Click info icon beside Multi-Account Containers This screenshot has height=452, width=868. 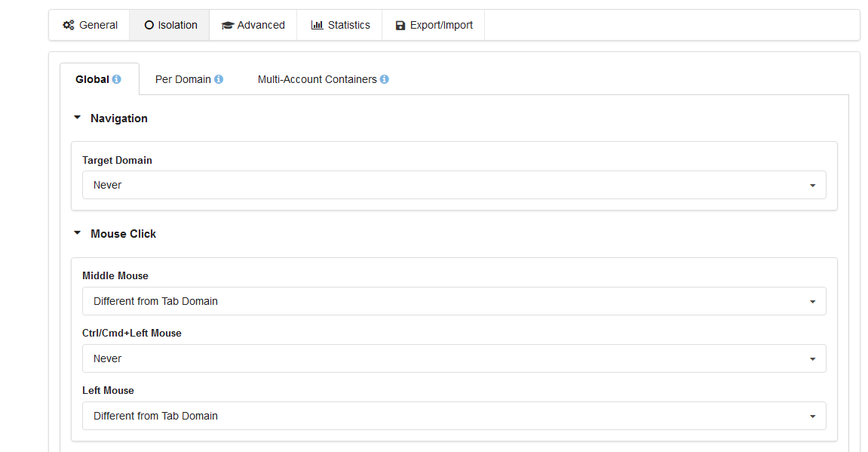tap(385, 79)
